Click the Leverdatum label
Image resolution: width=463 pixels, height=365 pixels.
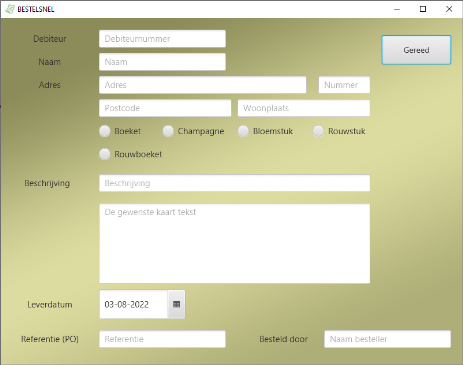pos(50,304)
